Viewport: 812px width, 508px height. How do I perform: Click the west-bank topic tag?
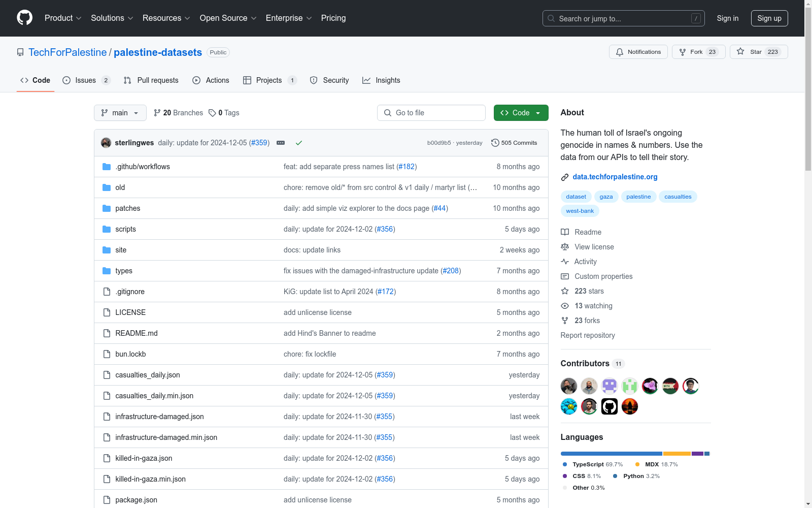(580, 211)
